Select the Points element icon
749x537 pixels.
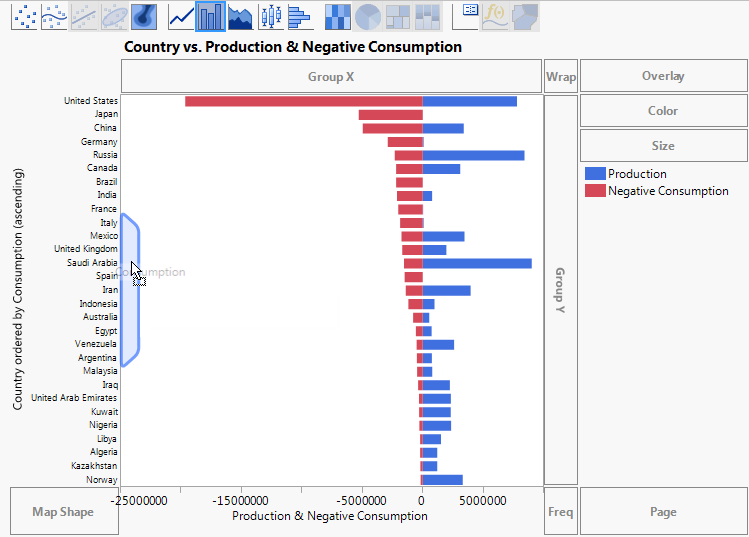click(24, 15)
